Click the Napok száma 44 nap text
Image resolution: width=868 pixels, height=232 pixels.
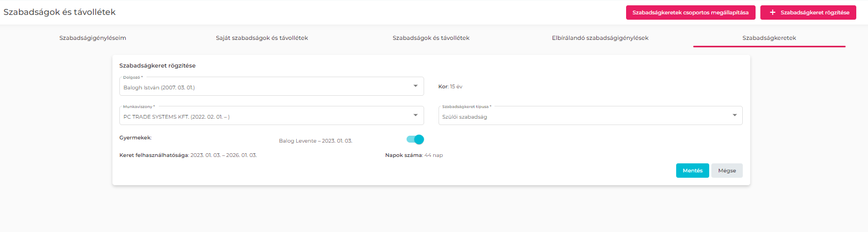414,155
